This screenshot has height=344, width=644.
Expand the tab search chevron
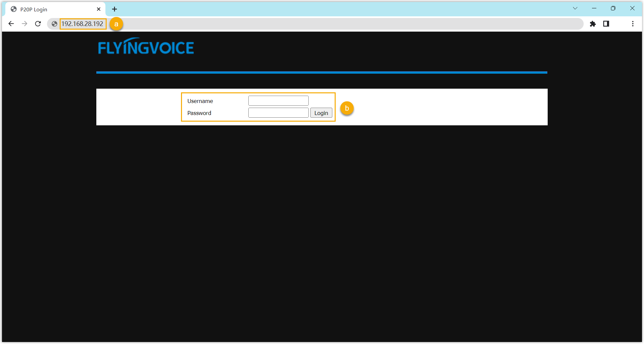point(575,8)
